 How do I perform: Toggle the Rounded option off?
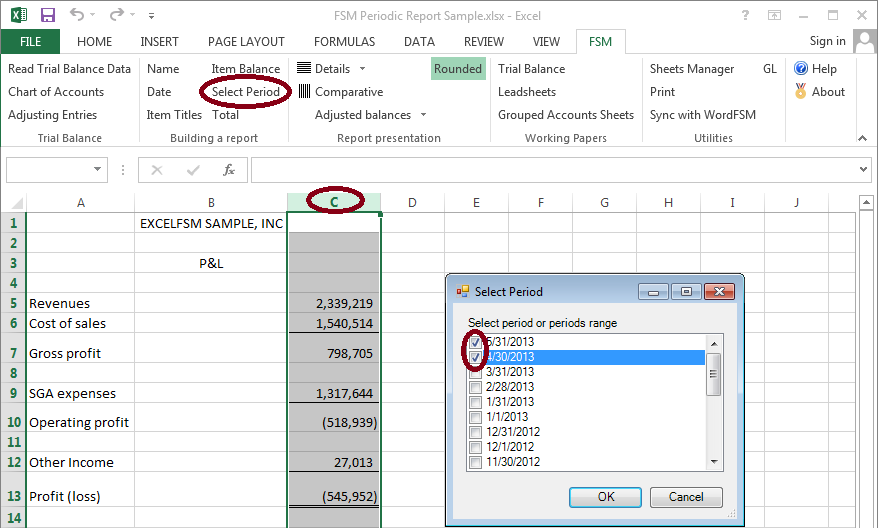coord(458,68)
